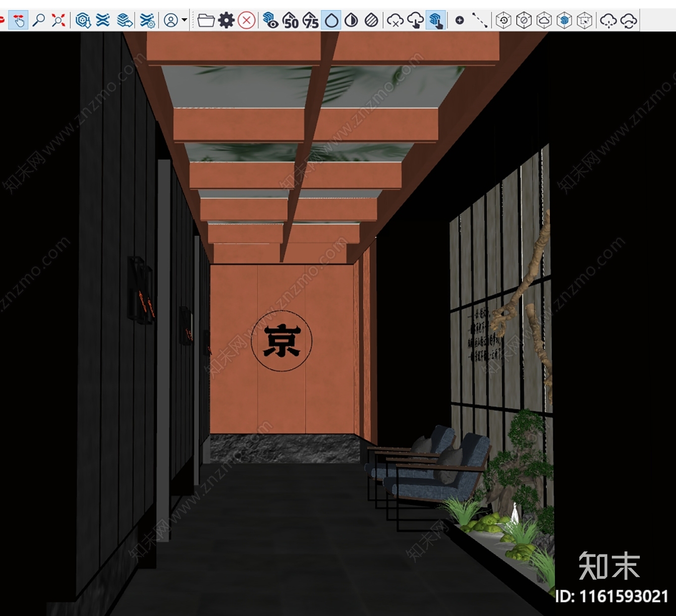Screen dimensions: 676x616
Task: Toggle the highlighted outline droplet icon
Action: 331,20
